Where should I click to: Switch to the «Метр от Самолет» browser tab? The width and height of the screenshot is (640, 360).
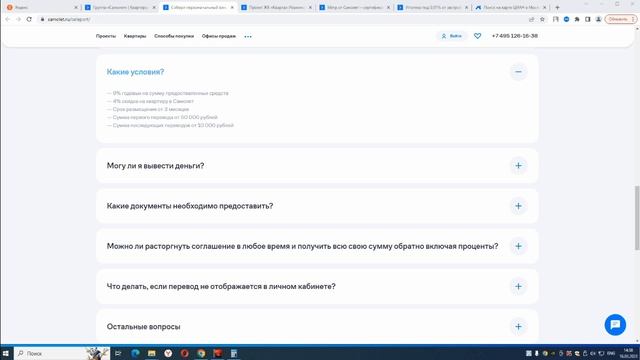(354, 7)
